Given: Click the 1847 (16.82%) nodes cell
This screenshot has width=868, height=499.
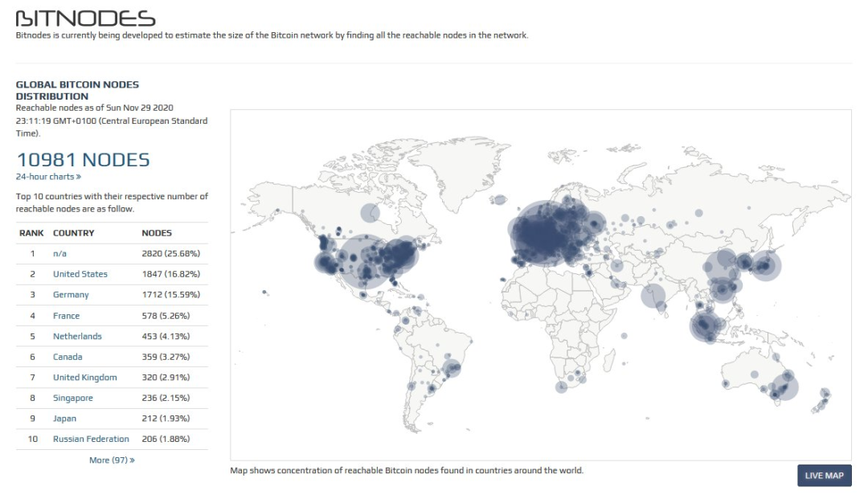Looking at the screenshot, I should pos(171,274).
